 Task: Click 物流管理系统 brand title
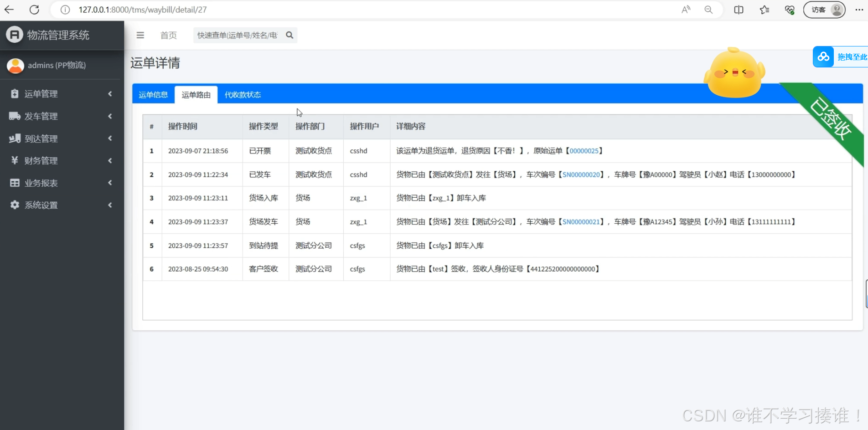[58, 35]
